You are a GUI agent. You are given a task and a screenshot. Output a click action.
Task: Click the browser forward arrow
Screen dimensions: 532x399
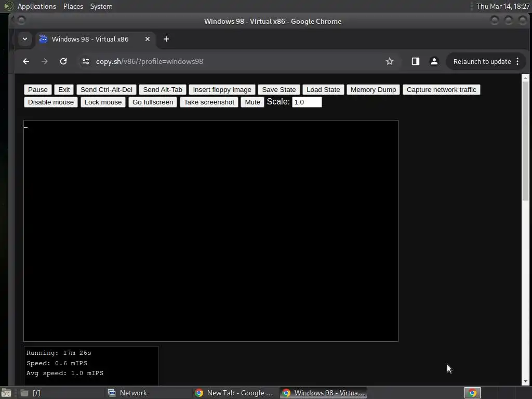coord(45,61)
